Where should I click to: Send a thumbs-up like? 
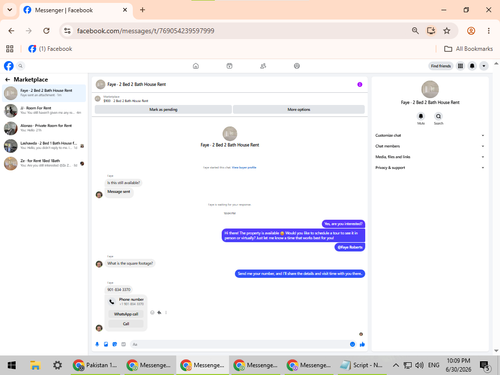click(x=362, y=344)
